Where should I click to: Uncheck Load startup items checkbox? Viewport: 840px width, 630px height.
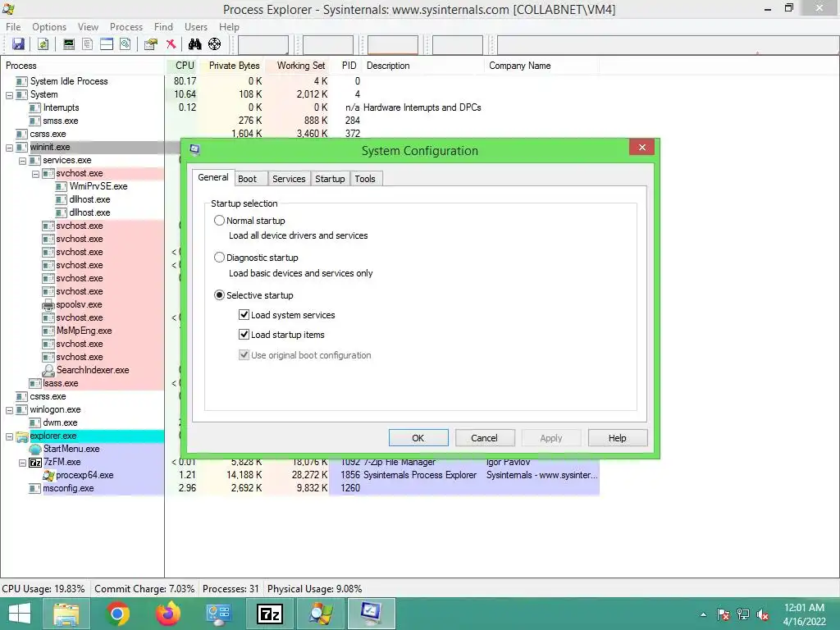[244, 335]
